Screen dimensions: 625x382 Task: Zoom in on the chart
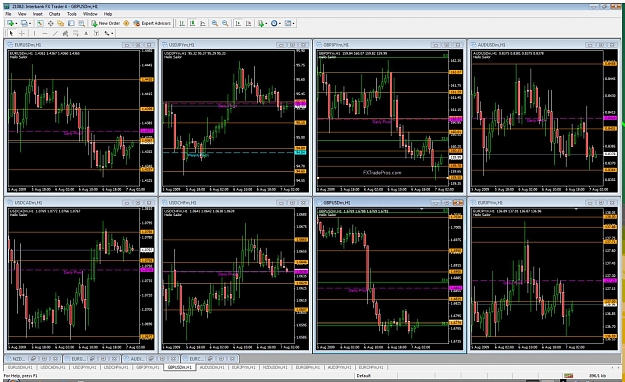214,24
